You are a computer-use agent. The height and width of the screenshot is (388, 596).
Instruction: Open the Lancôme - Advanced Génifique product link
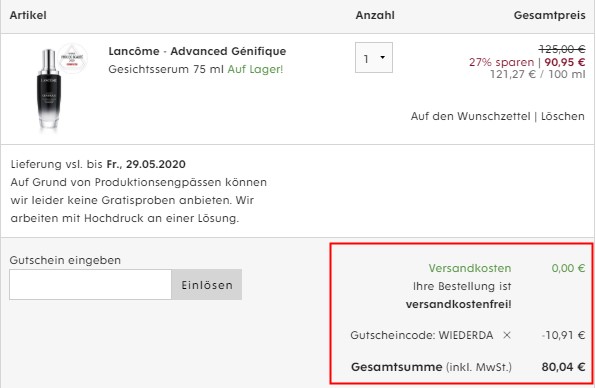[x=197, y=51]
